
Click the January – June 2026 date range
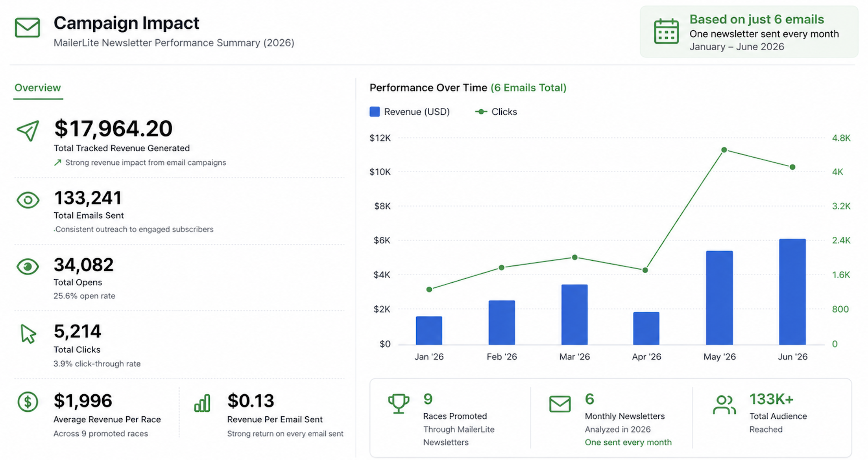point(737,46)
